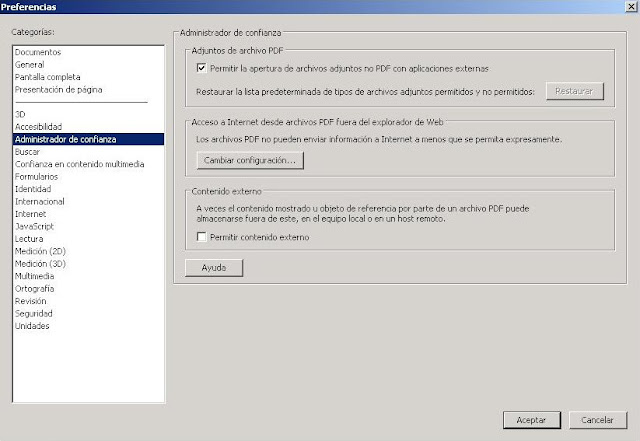Dismiss dialog with Cancelar button
640x441 pixels.
tap(598, 420)
